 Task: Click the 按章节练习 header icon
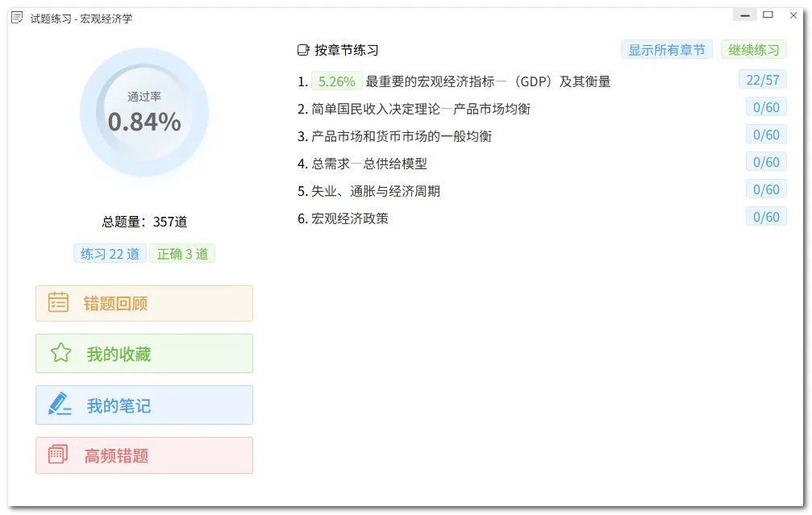(303, 50)
